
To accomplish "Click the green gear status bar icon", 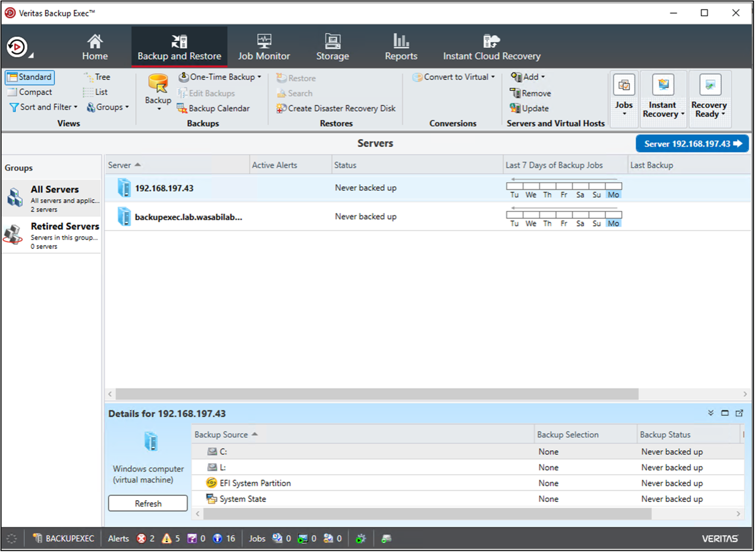I will [361, 538].
